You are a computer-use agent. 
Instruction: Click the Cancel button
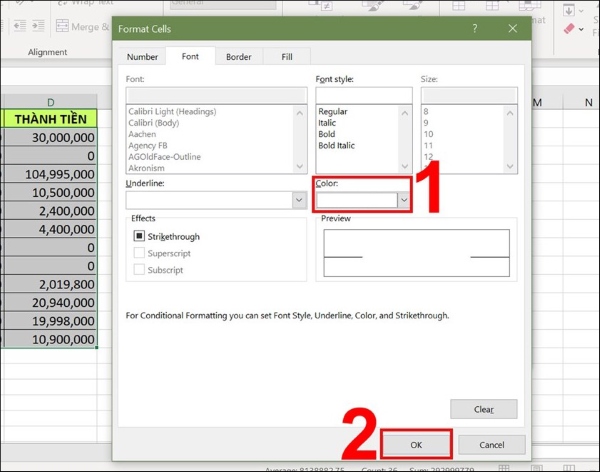pyautogui.click(x=492, y=444)
